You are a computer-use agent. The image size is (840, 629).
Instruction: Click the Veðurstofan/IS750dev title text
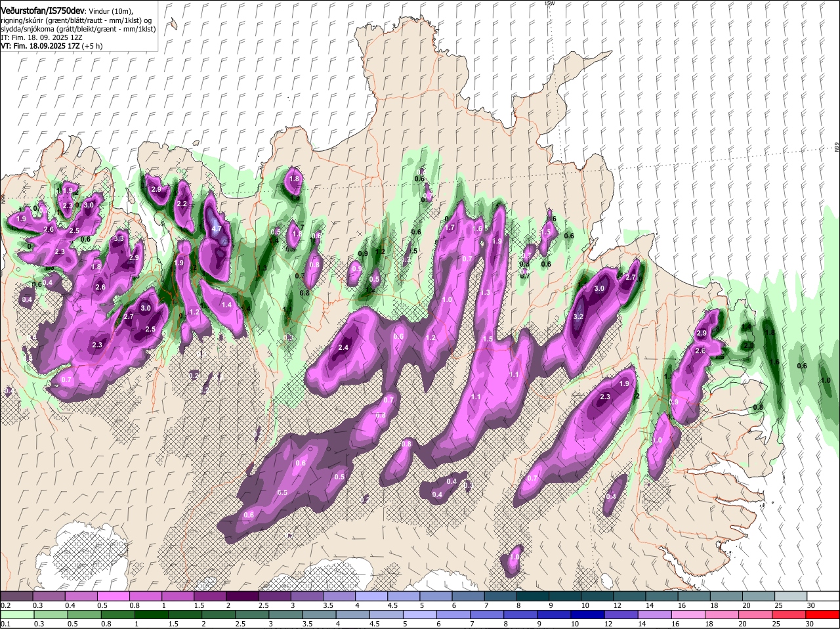[43, 11]
